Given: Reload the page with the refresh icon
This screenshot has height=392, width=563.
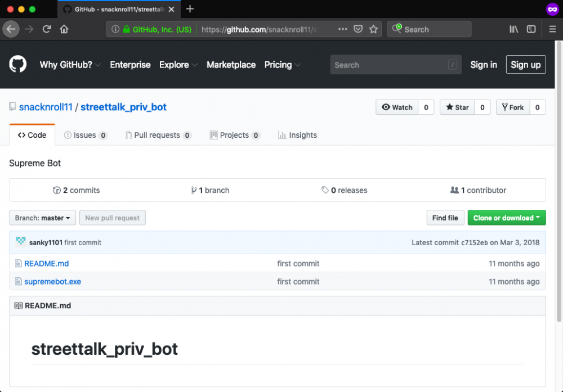Looking at the screenshot, I should point(47,29).
